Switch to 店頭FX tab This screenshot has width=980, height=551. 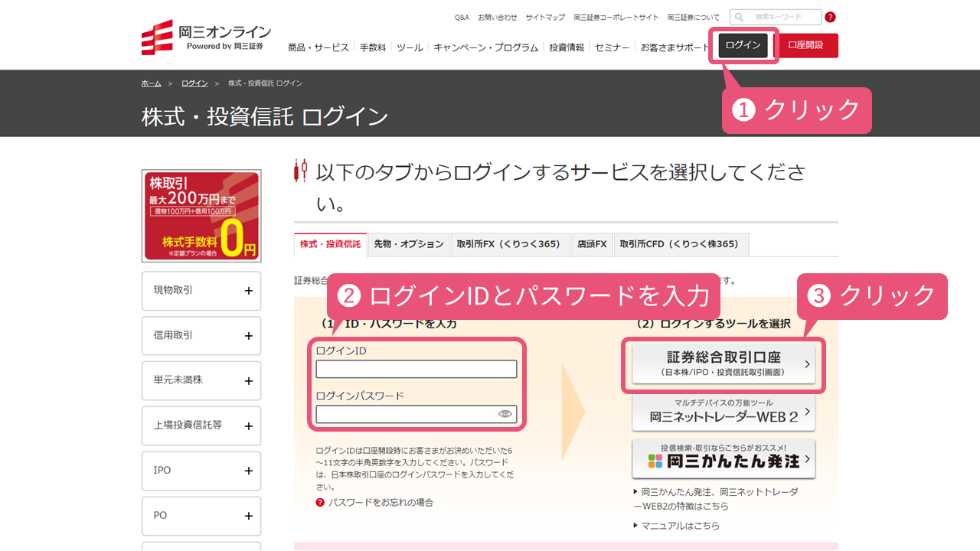[x=592, y=244]
